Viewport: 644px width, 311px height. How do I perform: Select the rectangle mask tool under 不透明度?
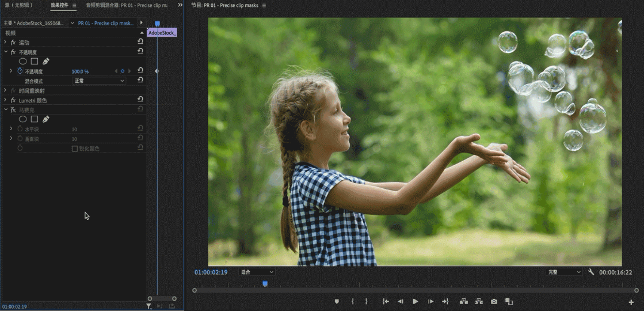coord(35,62)
